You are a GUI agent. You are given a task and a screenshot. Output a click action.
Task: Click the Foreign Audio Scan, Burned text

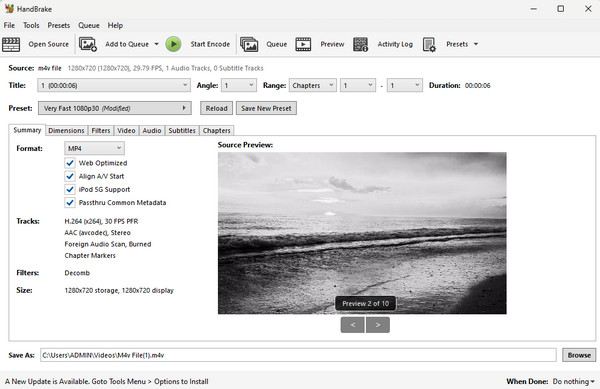[108, 244]
